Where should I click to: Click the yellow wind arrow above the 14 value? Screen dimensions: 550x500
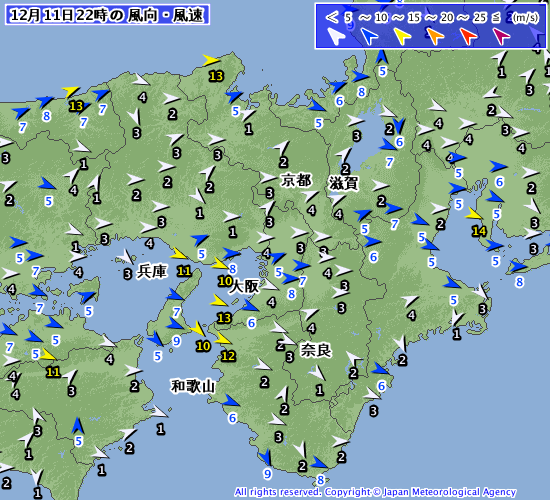tap(474, 214)
